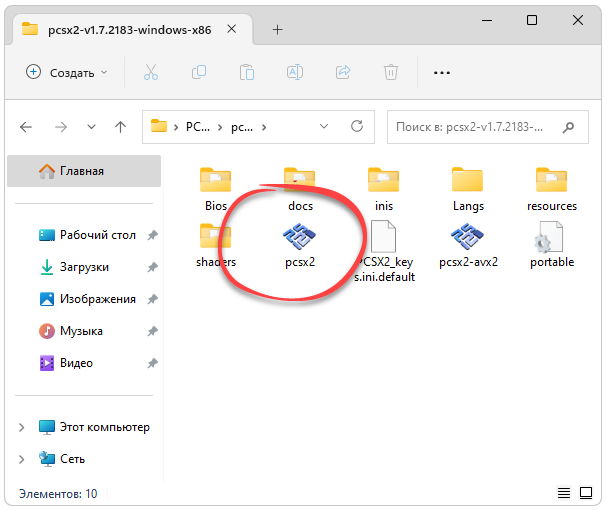Select Этот компьютер in sidebar

(x=94, y=427)
